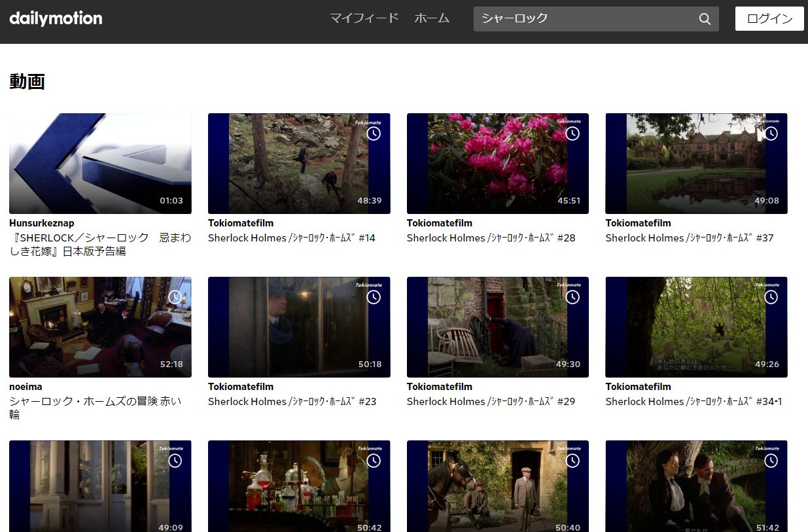The width and height of the screenshot is (808, 532).
Task: Open the Sherlock Holmes #29 video title
Action: click(491, 401)
